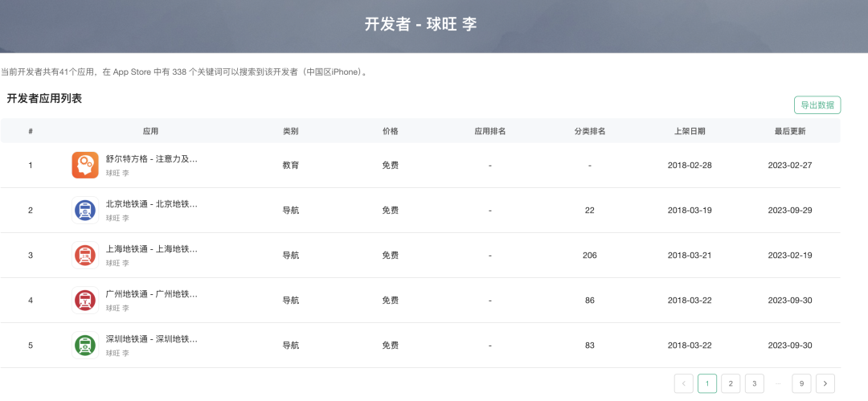868x401 pixels.
Task: Open the 北京地铁通 blue train app icon
Action: (x=85, y=210)
